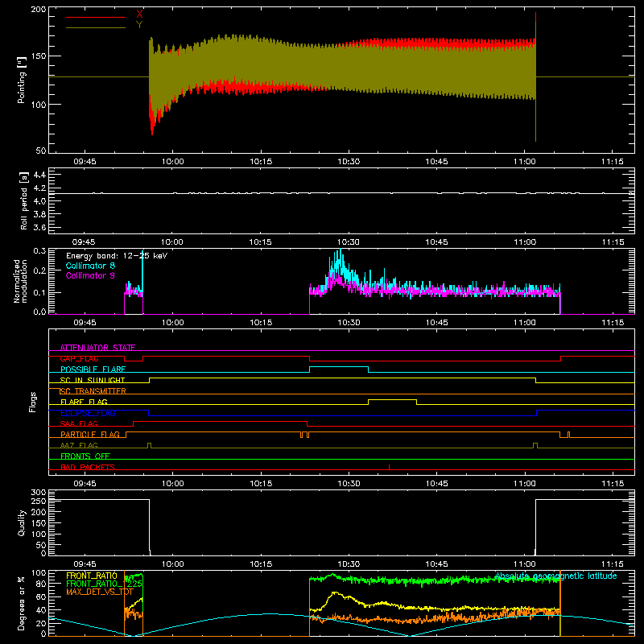The width and height of the screenshot is (644, 644).
Task: Click the Quality axis title
Action: point(22,522)
